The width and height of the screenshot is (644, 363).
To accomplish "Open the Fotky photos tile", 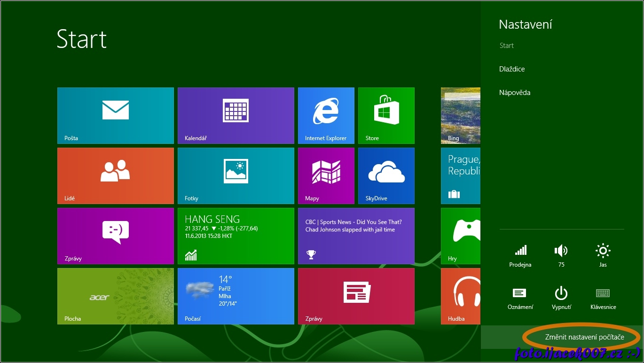I will click(x=236, y=175).
